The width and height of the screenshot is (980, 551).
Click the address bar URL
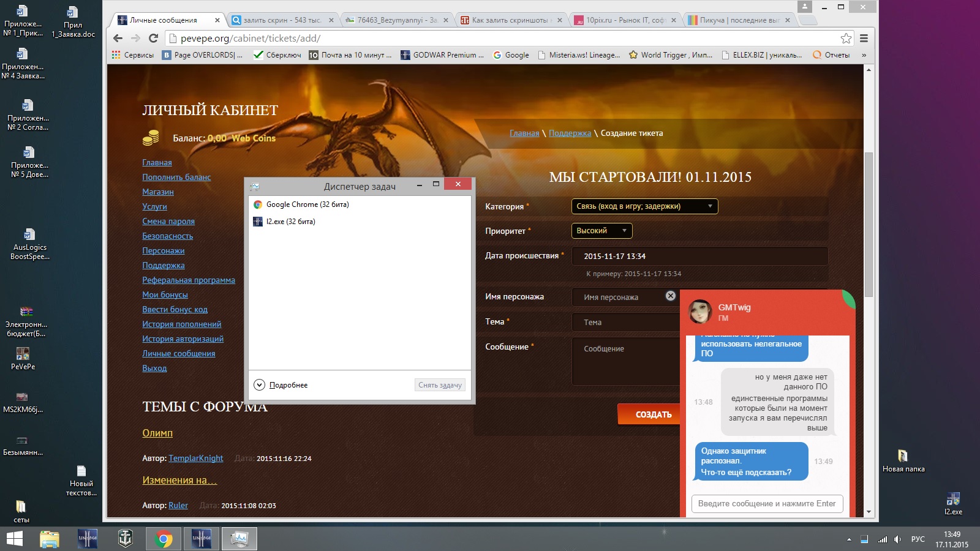pos(251,38)
